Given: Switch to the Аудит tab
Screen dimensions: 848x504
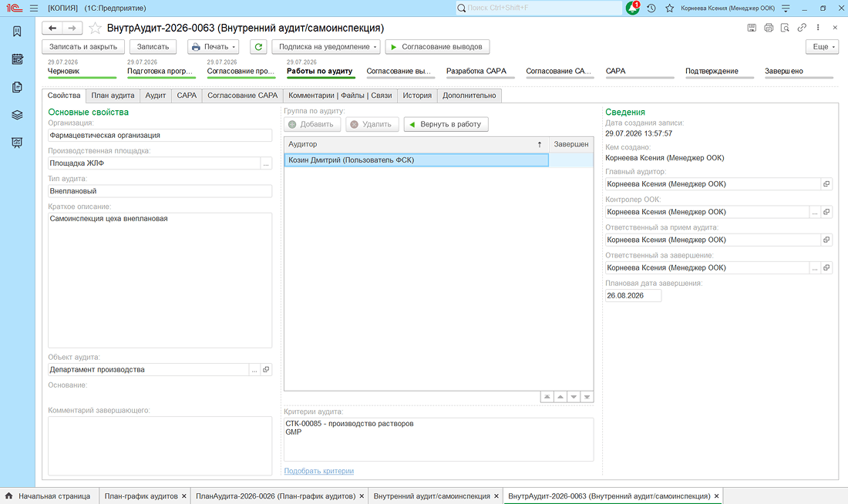Looking at the screenshot, I should pyautogui.click(x=155, y=96).
